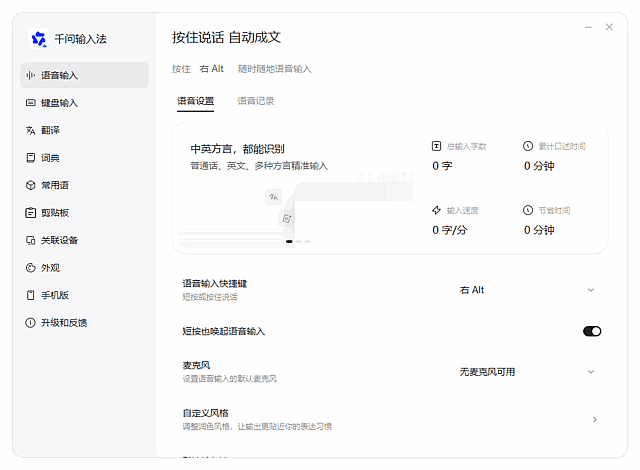Click the 0 字 total input count

[x=442, y=166]
